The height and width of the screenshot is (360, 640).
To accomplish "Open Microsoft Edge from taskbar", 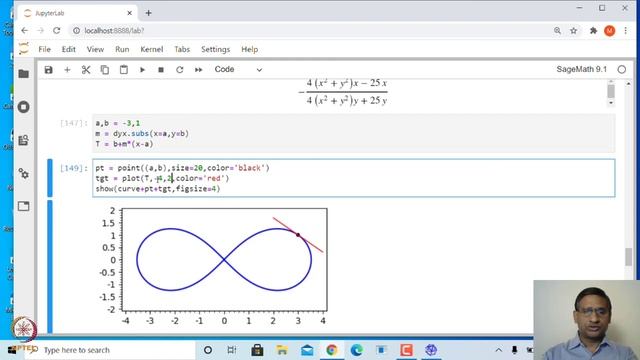I will [357, 350].
